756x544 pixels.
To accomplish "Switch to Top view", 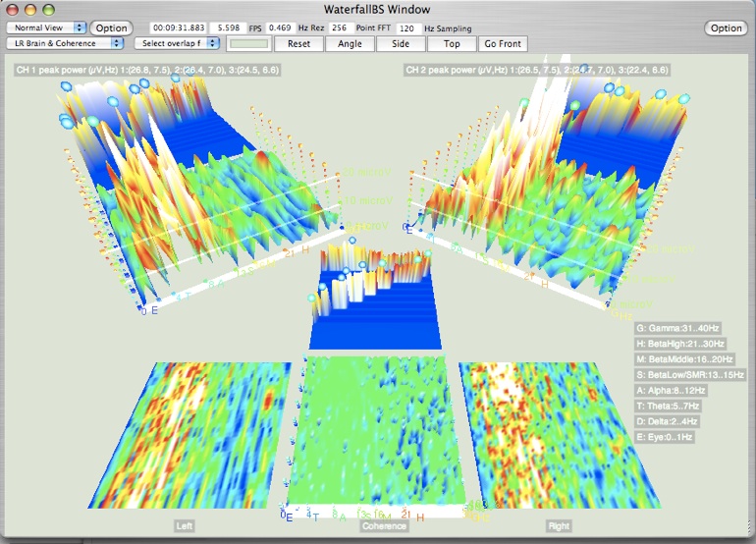I will (452, 43).
